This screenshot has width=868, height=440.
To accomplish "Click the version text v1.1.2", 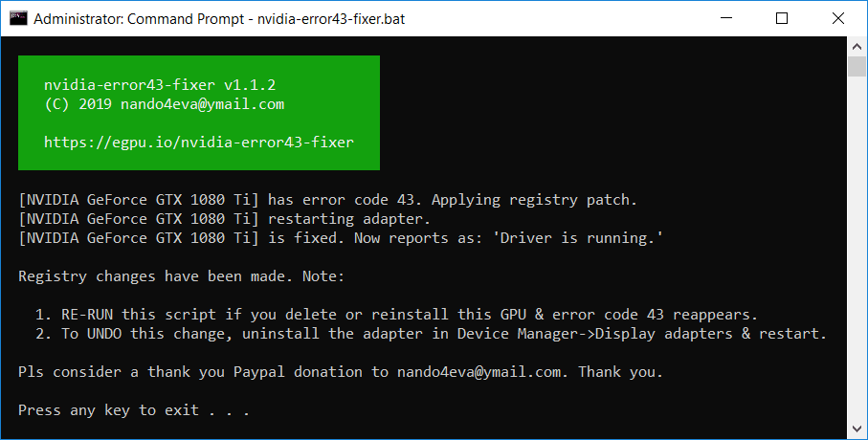I will [x=250, y=85].
